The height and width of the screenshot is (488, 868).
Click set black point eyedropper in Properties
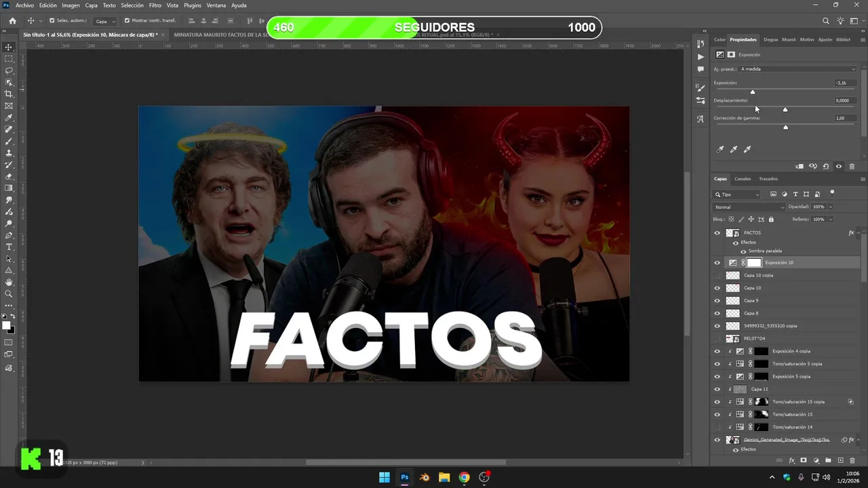pyautogui.click(x=720, y=149)
